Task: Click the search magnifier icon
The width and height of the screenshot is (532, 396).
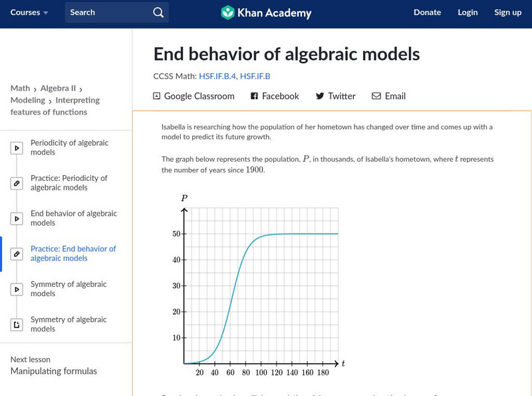Action: click(158, 13)
